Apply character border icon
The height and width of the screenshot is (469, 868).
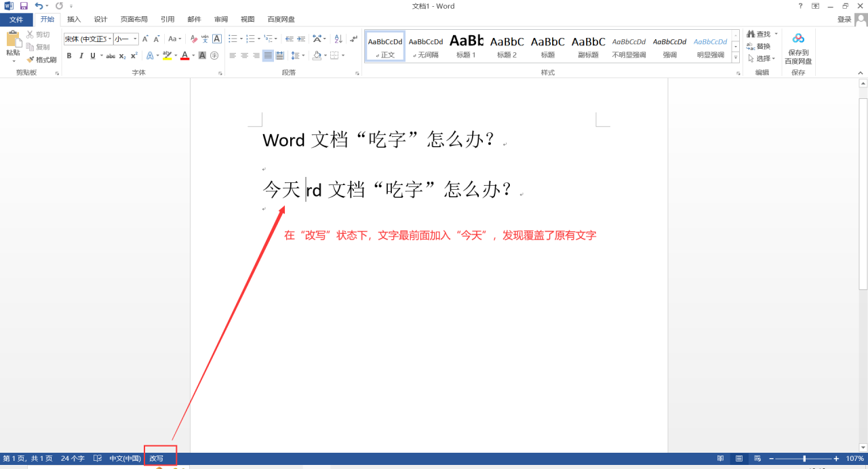tap(217, 39)
